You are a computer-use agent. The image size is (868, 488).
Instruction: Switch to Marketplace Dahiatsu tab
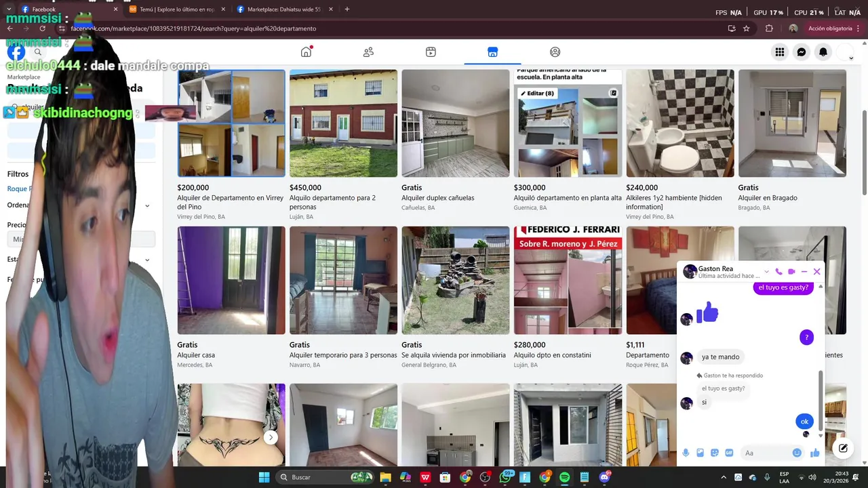coord(285,9)
